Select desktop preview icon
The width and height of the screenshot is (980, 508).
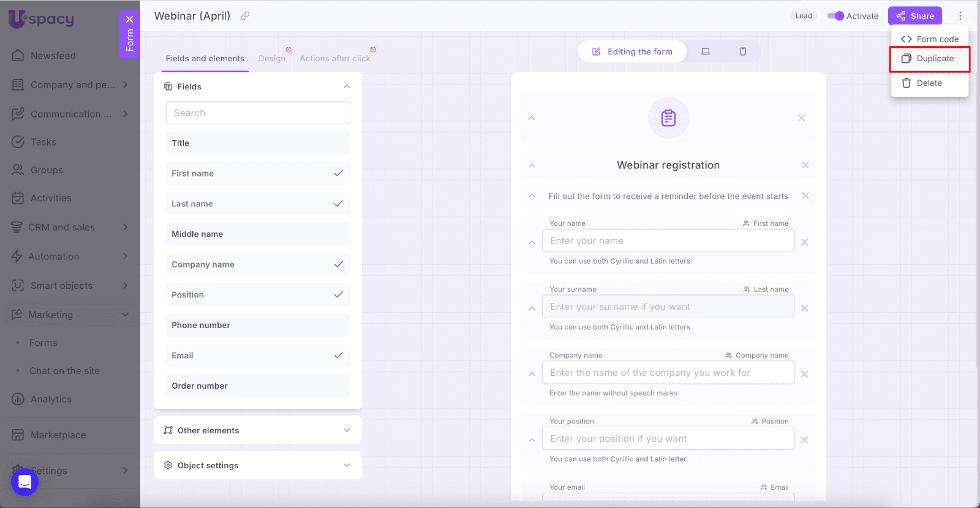706,51
